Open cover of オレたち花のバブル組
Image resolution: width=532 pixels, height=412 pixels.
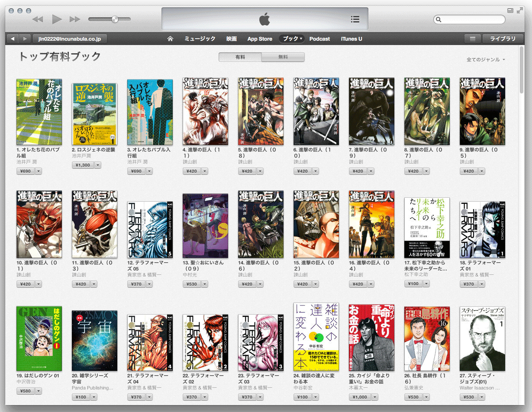39,112
